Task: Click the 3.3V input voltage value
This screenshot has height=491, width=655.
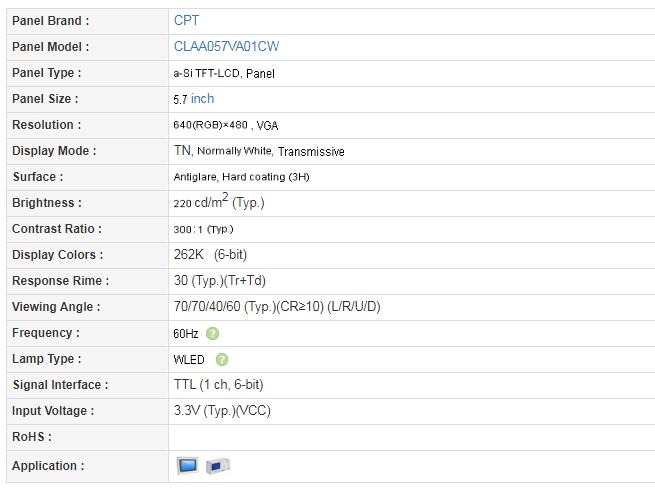Action: click(x=221, y=411)
